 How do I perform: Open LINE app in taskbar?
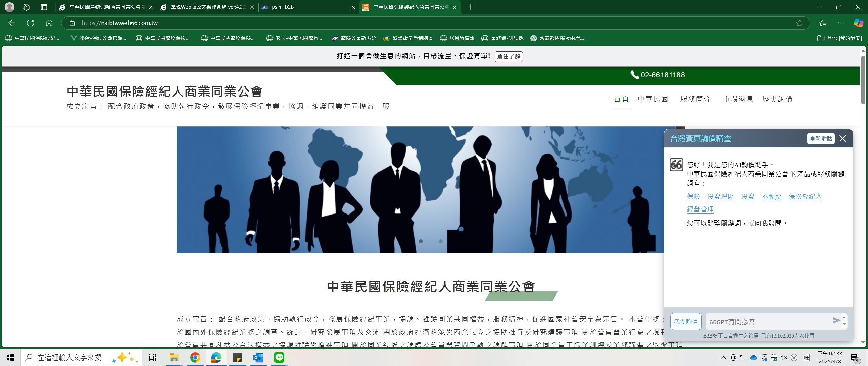coord(279,358)
